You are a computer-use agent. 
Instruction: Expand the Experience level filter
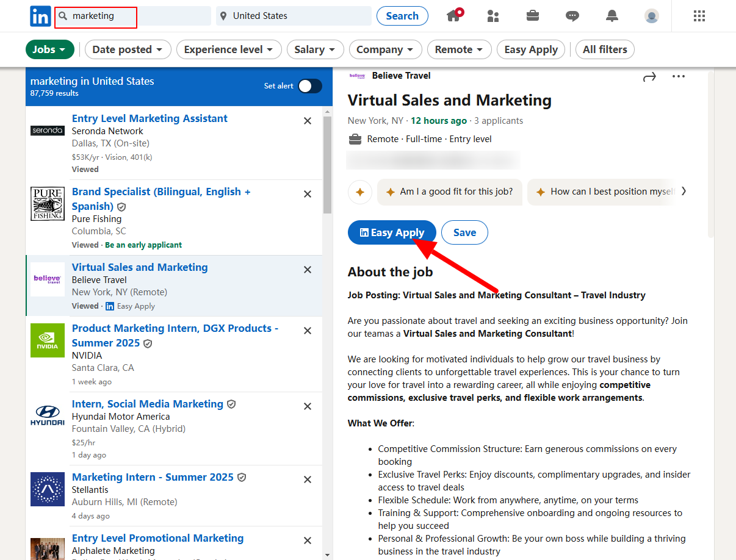pyautogui.click(x=229, y=49)
